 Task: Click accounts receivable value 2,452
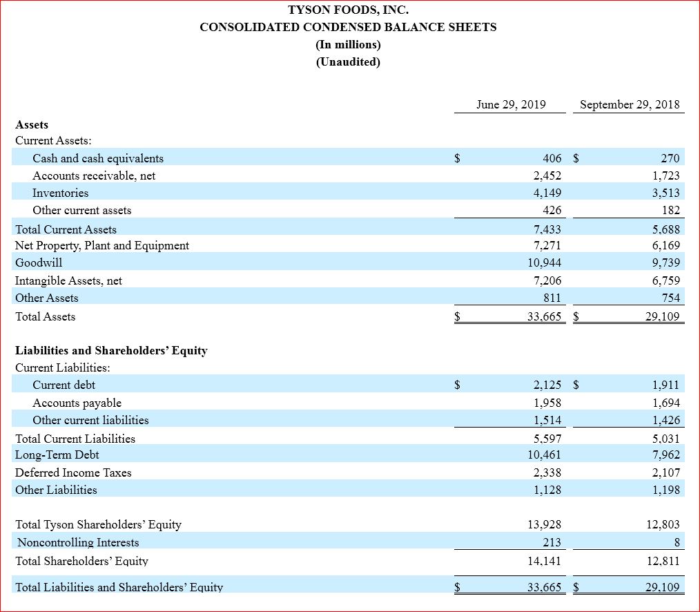[547, 175]
